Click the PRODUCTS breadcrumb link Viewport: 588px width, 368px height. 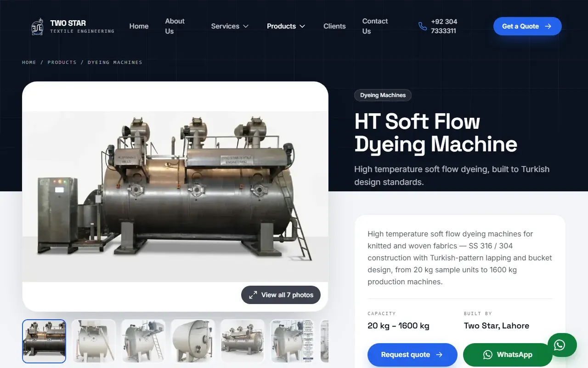pyautogui.click(x=62, y=62)
